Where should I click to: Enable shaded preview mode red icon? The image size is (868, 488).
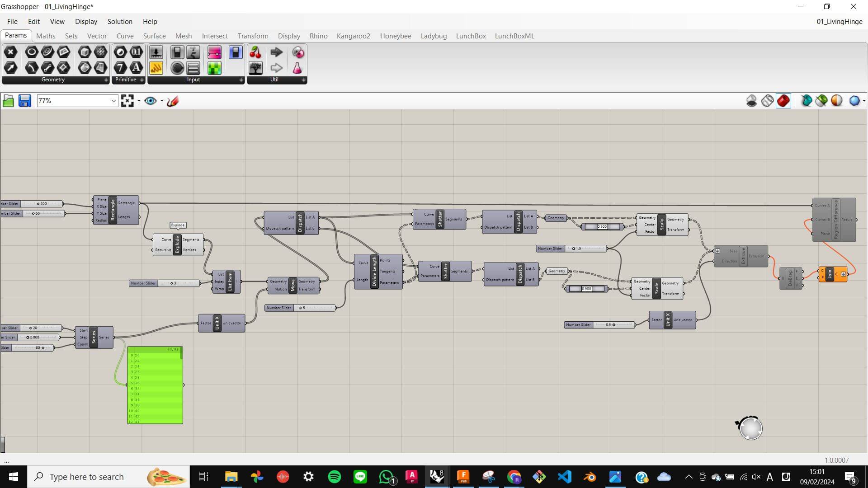pyautogui.click(x=783, y=101)
